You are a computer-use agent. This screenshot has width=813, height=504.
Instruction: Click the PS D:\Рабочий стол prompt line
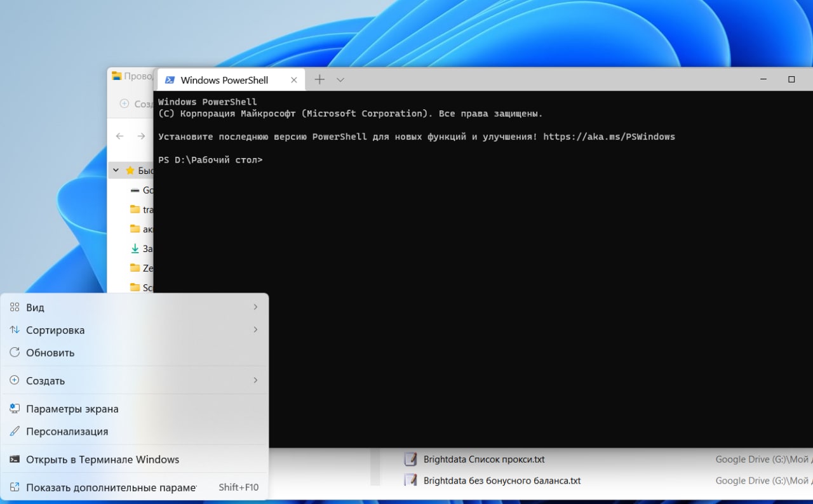[210, 160]
